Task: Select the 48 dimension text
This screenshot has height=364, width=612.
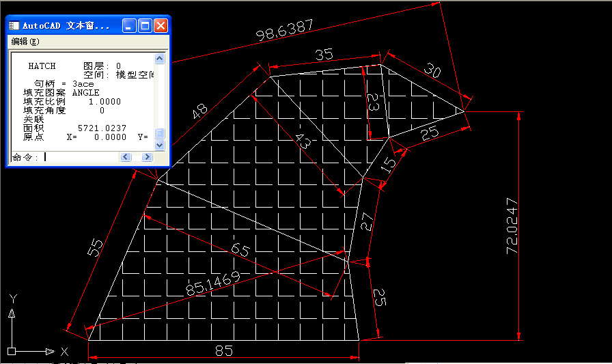Action: [x=200, y=111]
